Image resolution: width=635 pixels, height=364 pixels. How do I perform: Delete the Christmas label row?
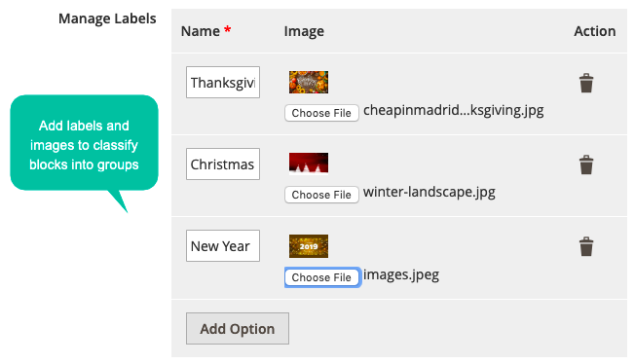pos(586,164)
